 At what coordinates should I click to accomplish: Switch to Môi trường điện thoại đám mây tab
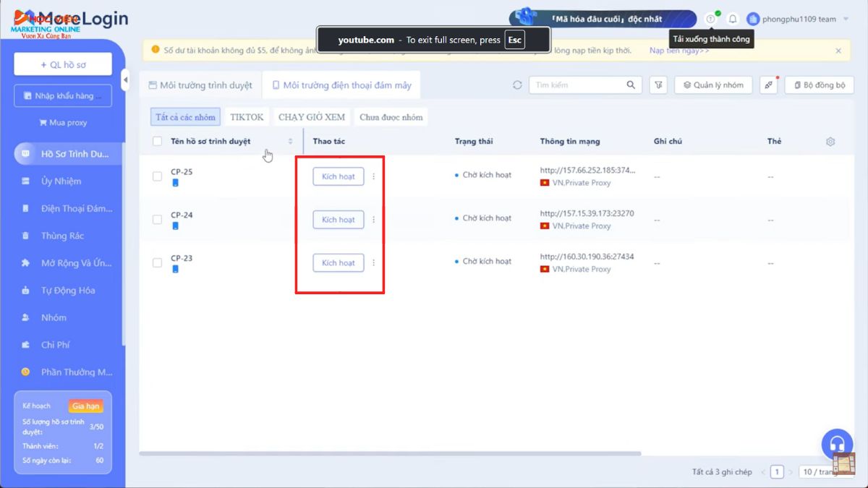pos(341,85)
